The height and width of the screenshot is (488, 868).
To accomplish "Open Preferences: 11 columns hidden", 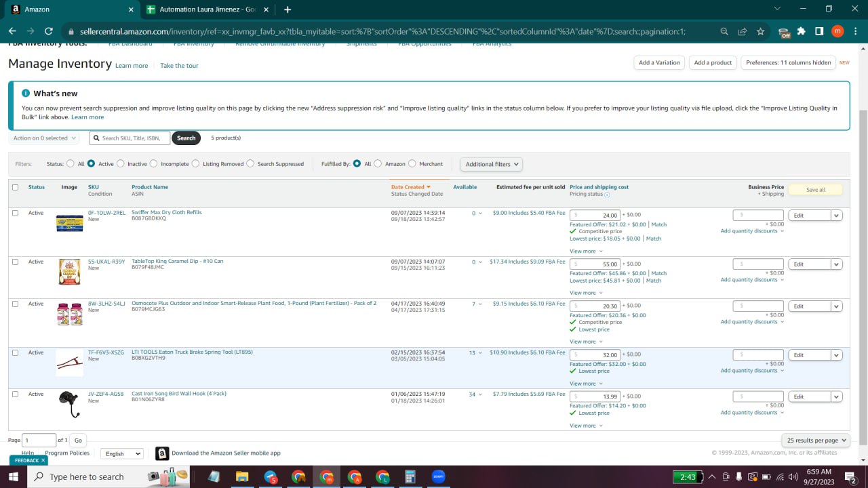I will [788, 62].
